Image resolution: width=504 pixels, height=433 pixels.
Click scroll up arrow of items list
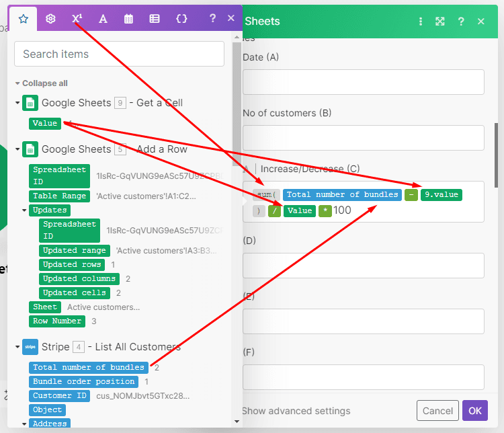coord(237,38)
